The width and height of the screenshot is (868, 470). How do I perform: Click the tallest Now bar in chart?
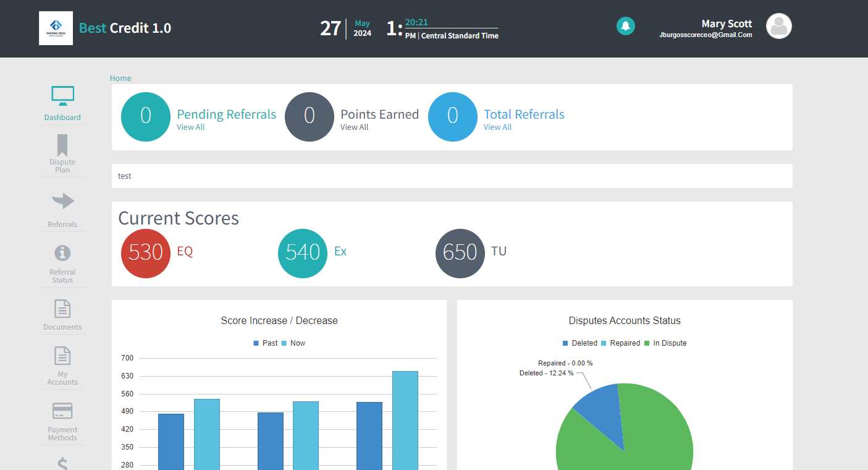pyautogui.click(x=405, y=421)
